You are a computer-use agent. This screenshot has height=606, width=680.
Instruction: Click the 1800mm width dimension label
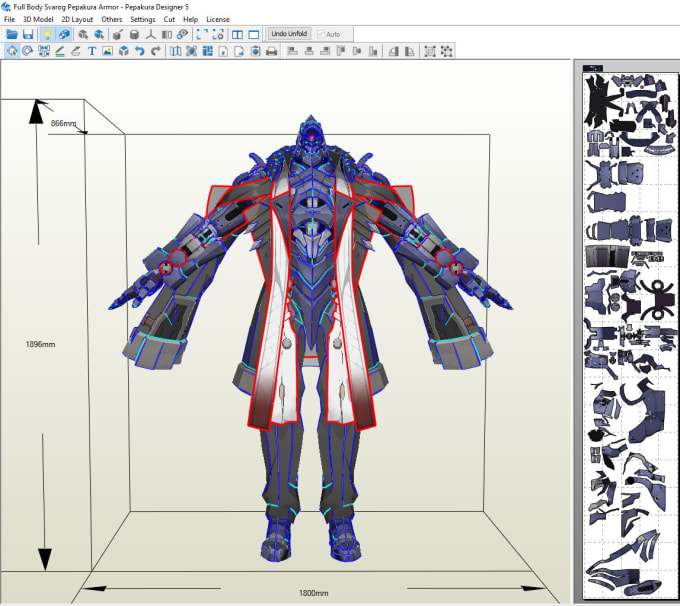pos(314,593)
